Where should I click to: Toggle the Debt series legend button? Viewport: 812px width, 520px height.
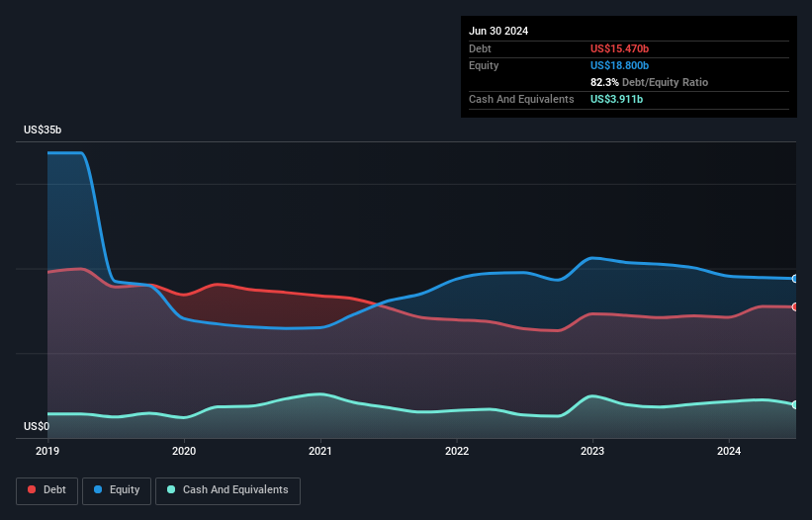click(46, 490)
